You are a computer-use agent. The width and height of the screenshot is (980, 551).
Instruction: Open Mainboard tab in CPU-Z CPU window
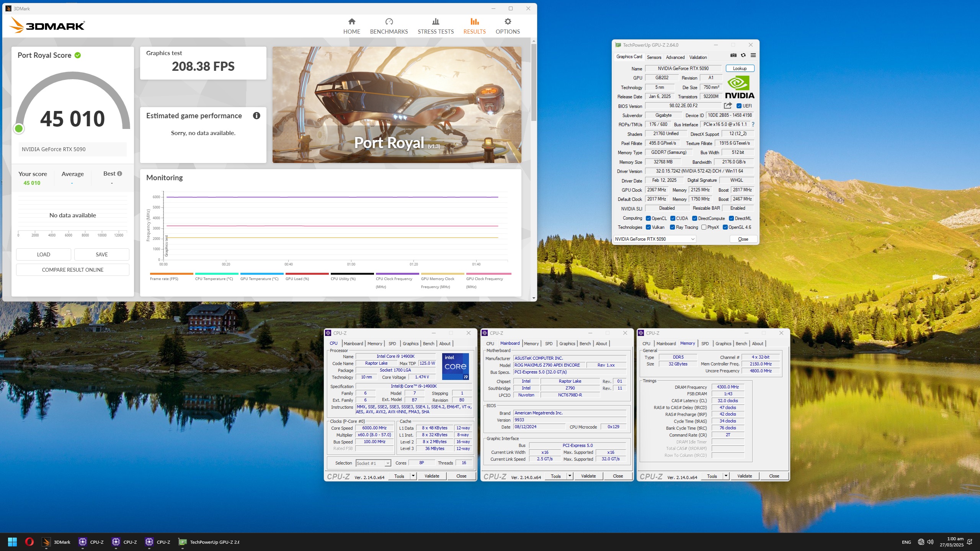click(353, 344)
